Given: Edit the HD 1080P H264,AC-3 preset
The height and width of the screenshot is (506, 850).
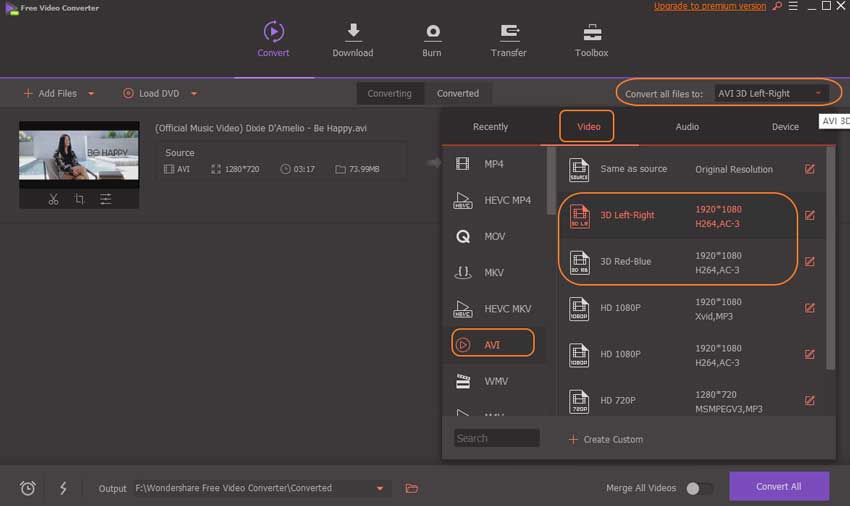Looking at the screenshot, I should pyautogui.click(x=809, y=354).
